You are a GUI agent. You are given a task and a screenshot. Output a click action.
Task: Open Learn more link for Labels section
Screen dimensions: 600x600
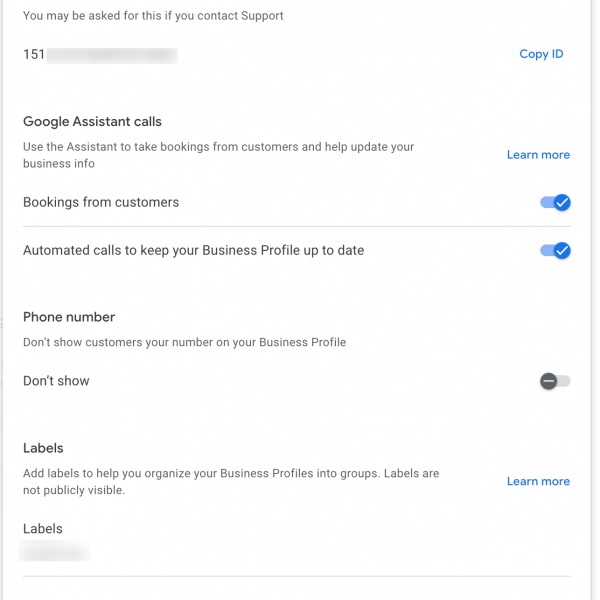[x=538, y=481]
